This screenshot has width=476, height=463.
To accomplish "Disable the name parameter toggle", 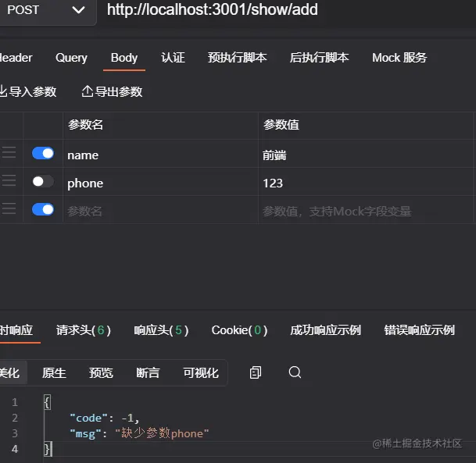I will click(x=43, y=154).
